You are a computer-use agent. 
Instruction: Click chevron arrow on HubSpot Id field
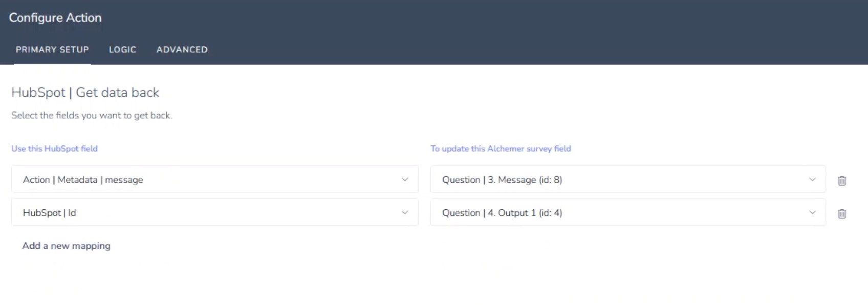click(405, 212)
